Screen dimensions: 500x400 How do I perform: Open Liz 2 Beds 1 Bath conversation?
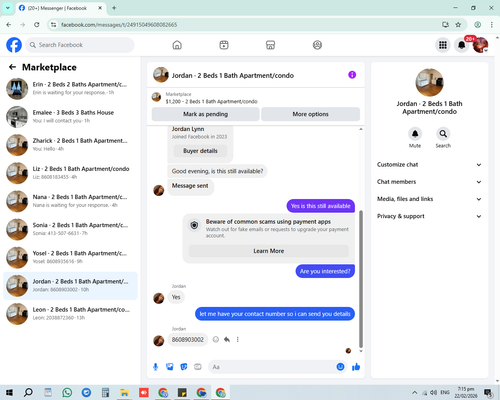tap(70, 173)
